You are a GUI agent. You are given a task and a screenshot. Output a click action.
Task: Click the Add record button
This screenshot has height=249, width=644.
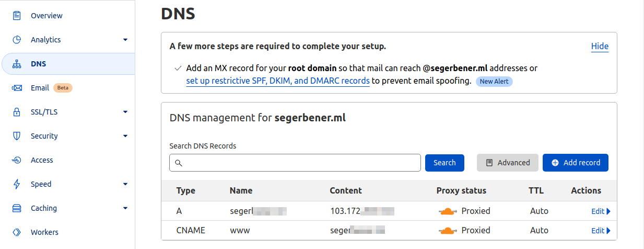[576, 163]
